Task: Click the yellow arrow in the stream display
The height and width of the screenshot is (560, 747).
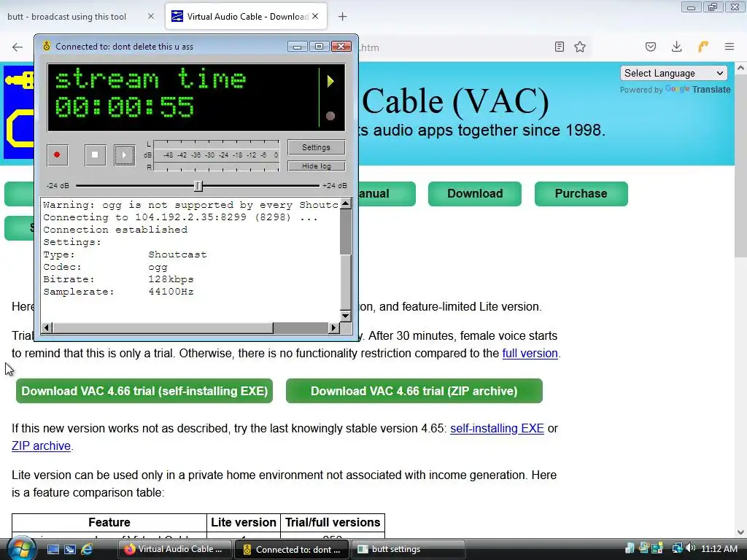Action: coord(330,82)
